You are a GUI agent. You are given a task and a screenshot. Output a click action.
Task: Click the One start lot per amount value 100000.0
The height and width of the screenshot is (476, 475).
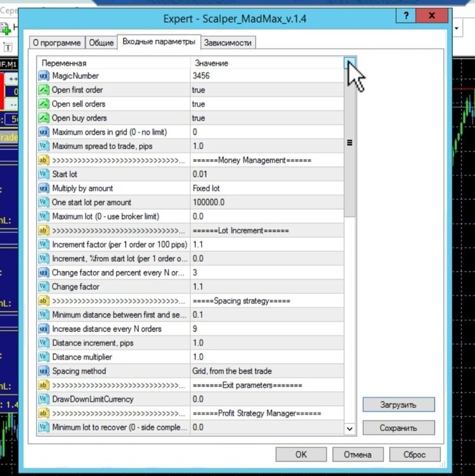click(x=209, y=202)
